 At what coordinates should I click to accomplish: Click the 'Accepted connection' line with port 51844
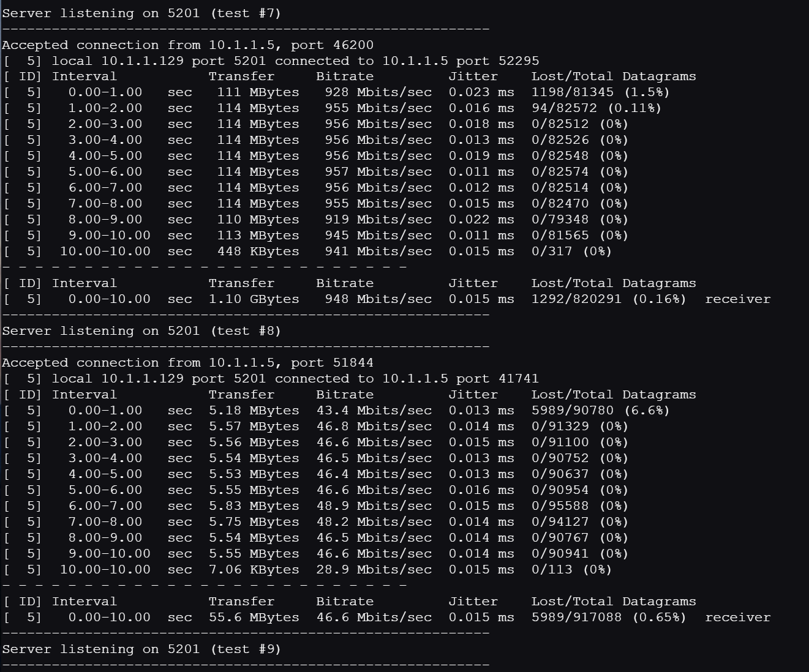click(187, 363)
